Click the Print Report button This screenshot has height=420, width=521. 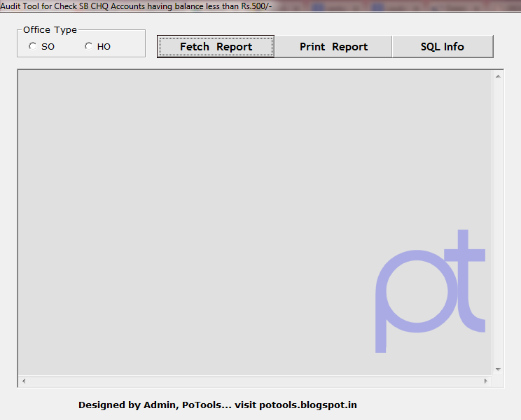coord(333,46)
